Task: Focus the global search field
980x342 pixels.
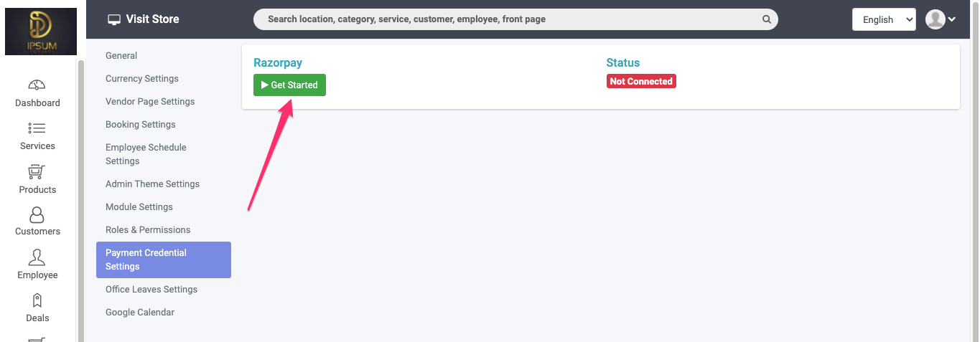Action: pos(515,19)
